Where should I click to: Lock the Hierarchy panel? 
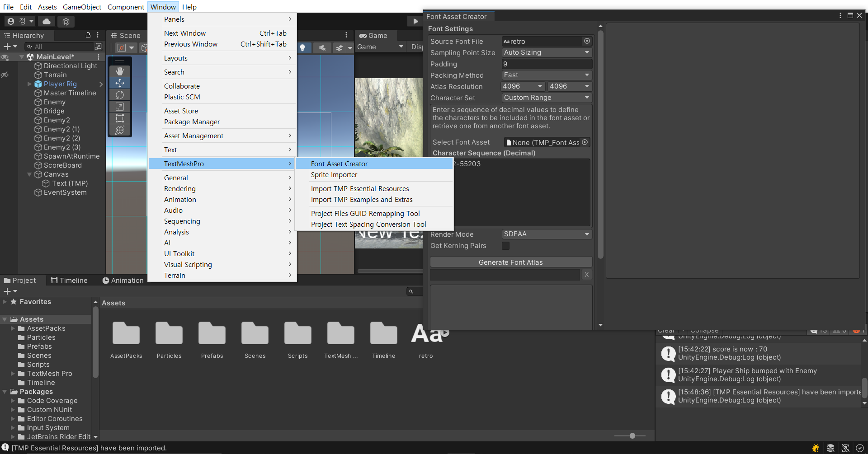88,35
